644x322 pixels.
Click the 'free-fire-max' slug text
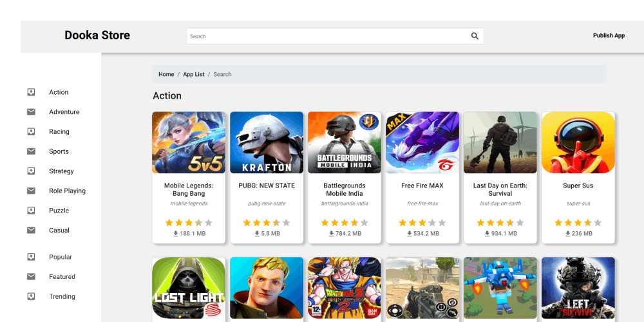click(422, 204)
